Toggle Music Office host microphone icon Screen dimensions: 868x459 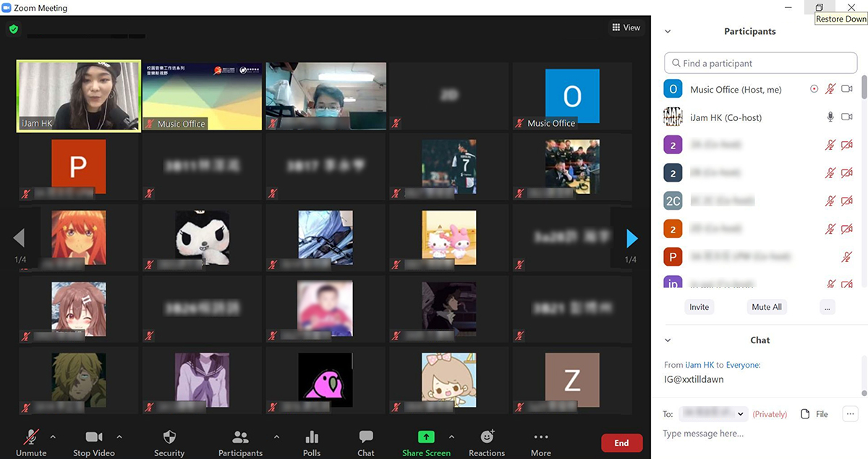tap(830, 89)
